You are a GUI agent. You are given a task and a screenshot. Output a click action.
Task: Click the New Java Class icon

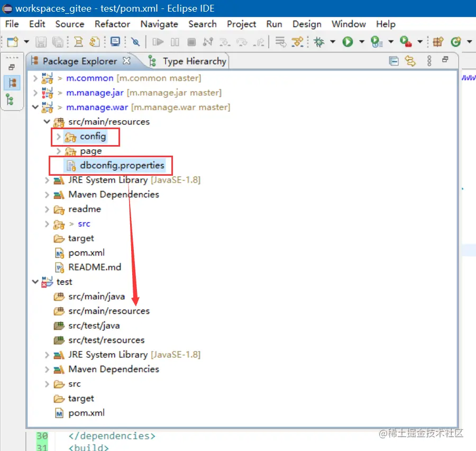click(456, 42)
